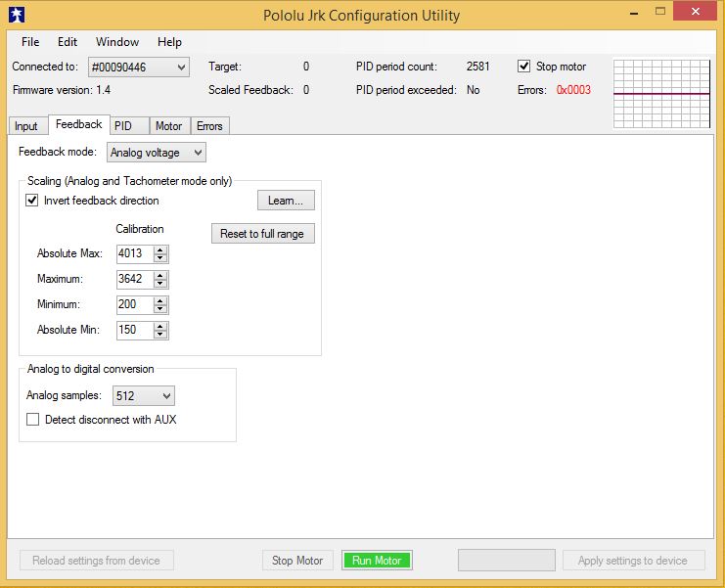Image resolution: width=725 pixels, height=588 pixels.
Task: Click the Minimum field showing 200
Action: tap(135, 304)
